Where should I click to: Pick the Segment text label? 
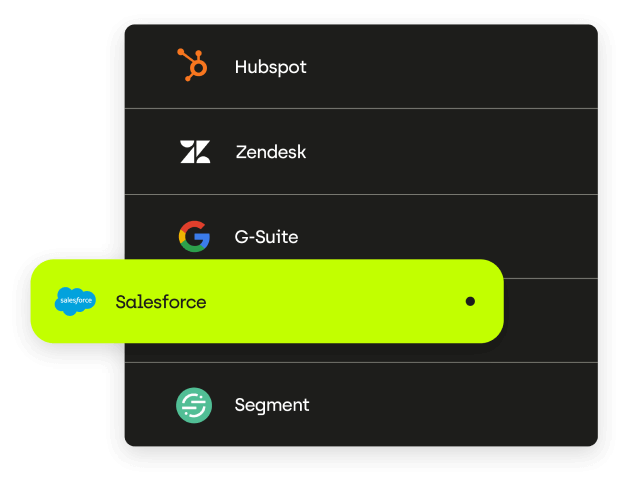(x=272, y=405)
